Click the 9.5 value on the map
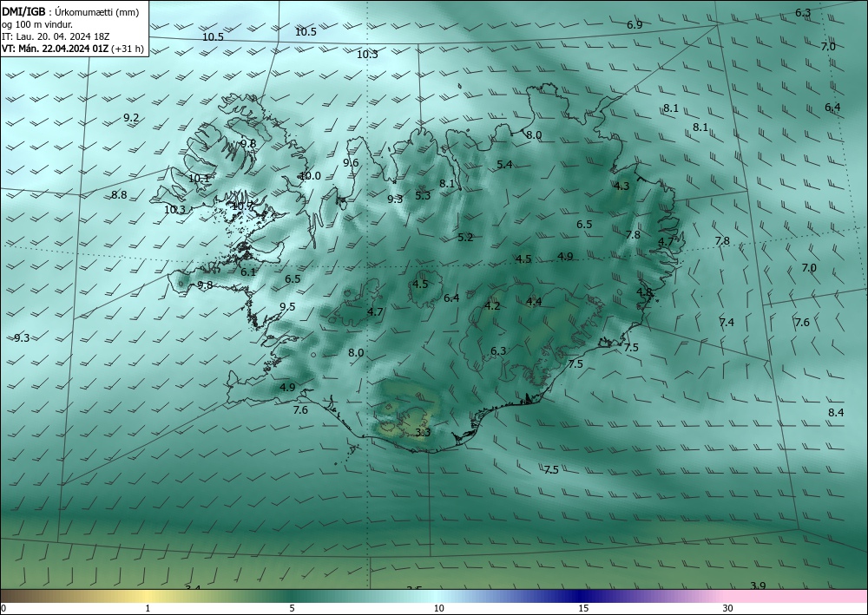868x615 pixels. tap(287, 307)
